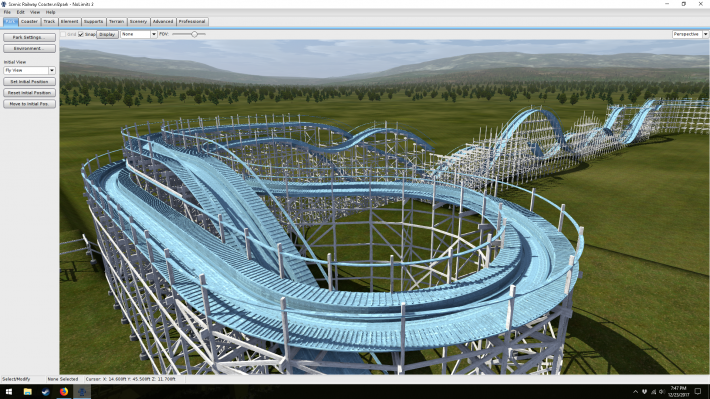Click Move to Initial Pos. button
This screenshot has height=399, width=710.
tap(29, 104)
